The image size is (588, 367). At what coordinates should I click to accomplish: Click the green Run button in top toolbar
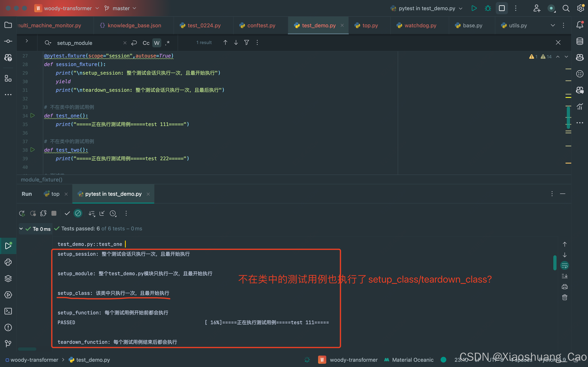coord(474,8)
